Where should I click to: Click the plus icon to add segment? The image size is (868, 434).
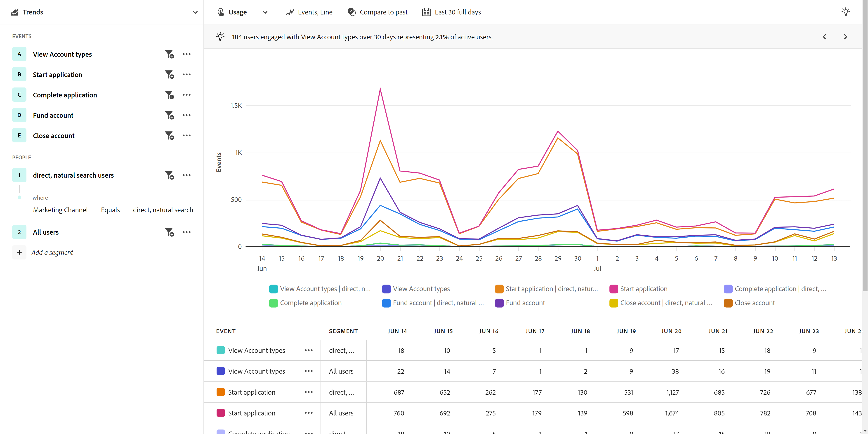click(19, 252)
